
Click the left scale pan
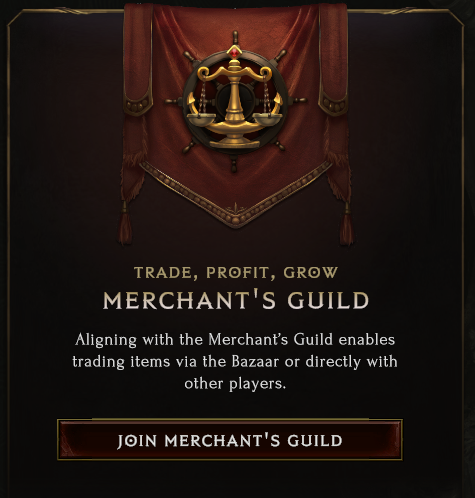pos(201,118)
